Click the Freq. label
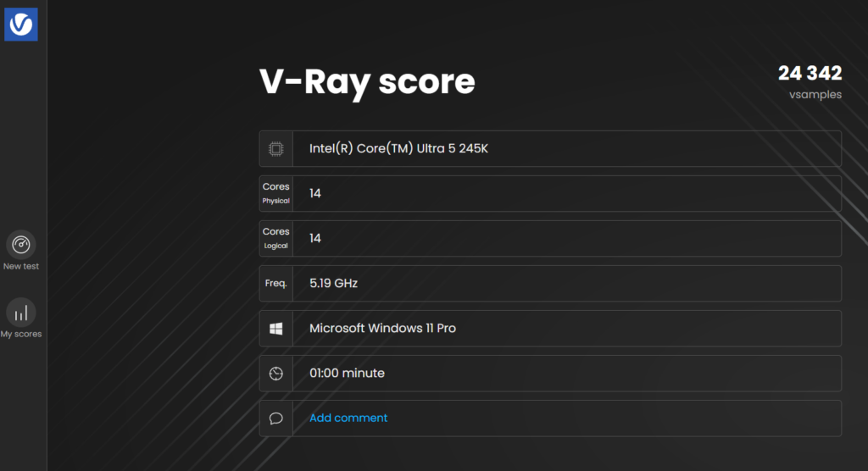Viewport: 868px width, 471px height. point(275,284)
